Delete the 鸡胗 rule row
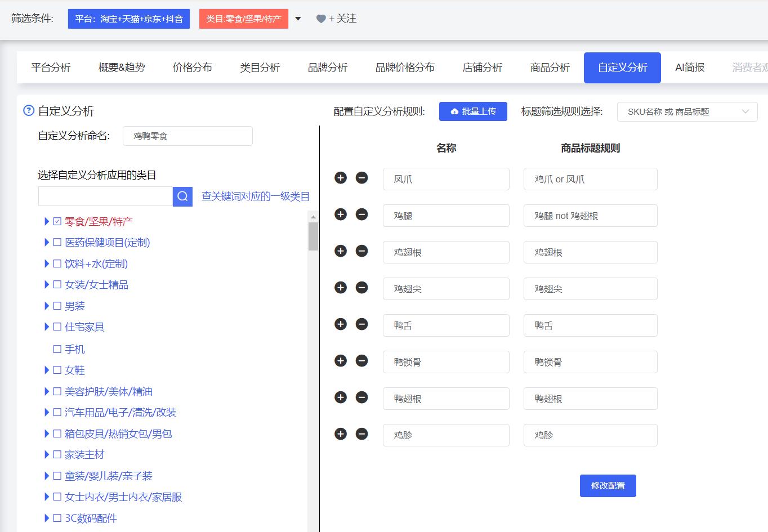 click(362, 434)
